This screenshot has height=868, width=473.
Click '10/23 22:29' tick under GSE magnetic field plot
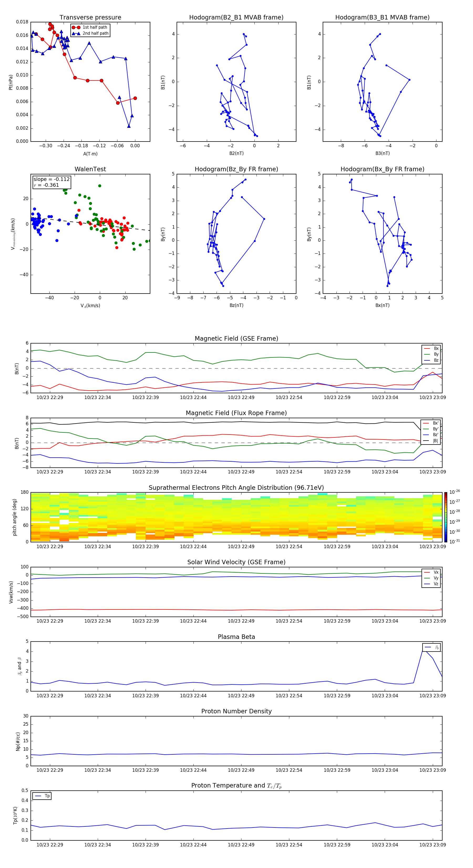(x=50, y=398)
